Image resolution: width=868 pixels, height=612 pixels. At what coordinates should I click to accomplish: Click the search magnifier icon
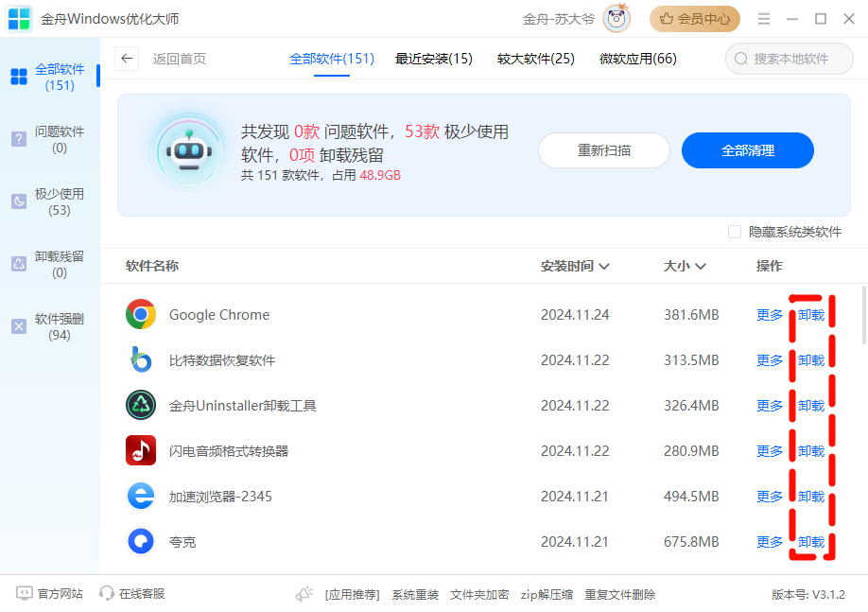click(x=740, y=59)
